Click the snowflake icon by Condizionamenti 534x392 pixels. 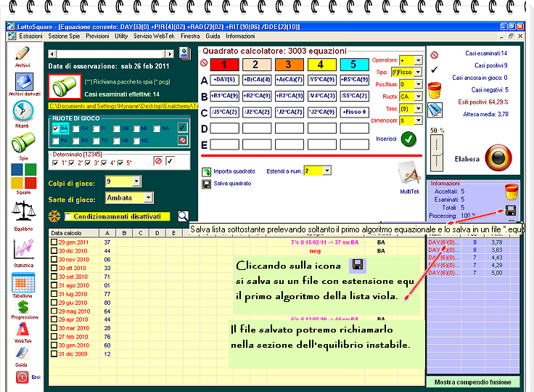54,216
